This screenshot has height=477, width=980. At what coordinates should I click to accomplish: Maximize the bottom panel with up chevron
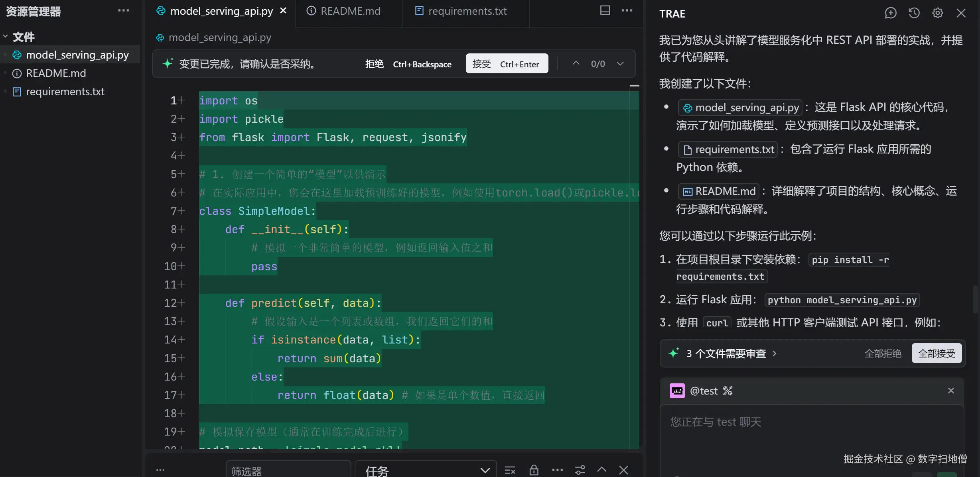(601, 470)
